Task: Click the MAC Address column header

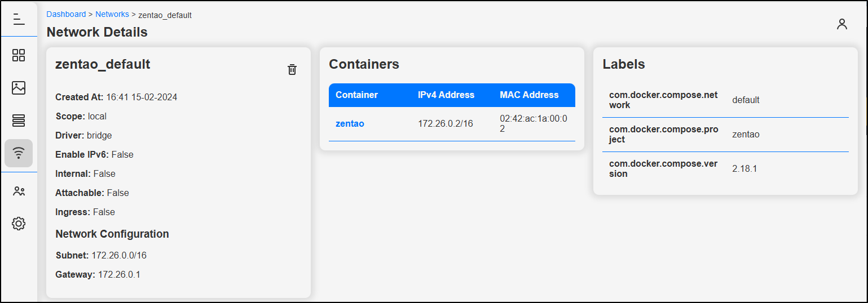Action: [529, 95]
